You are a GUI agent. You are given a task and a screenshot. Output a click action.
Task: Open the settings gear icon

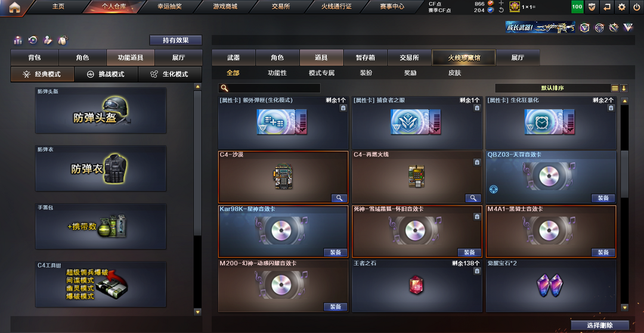pyautogui.click(x=622, y=7)
